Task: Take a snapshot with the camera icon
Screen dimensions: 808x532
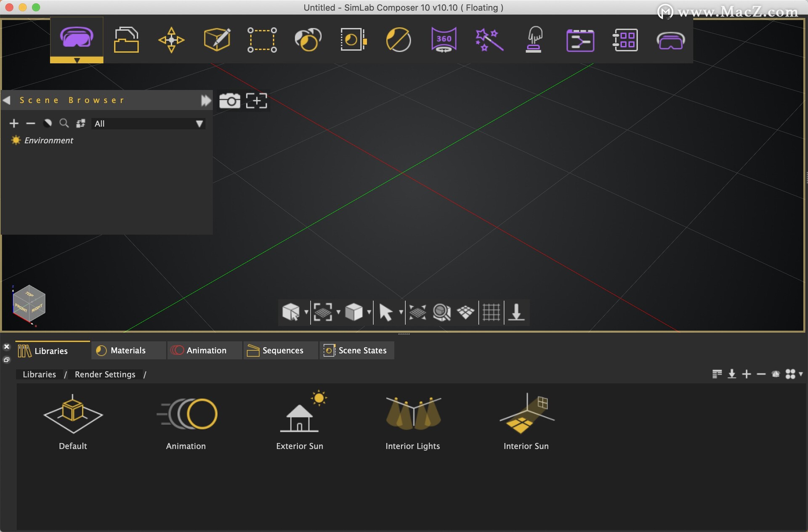Action: 230,101
